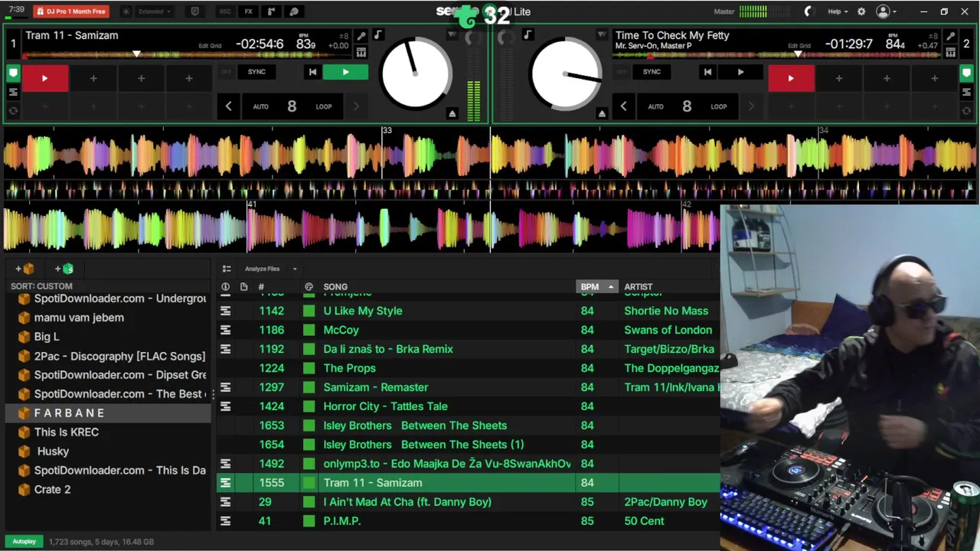
Task: Toggle SYNC on deck 2
Action: click(652, 72)
